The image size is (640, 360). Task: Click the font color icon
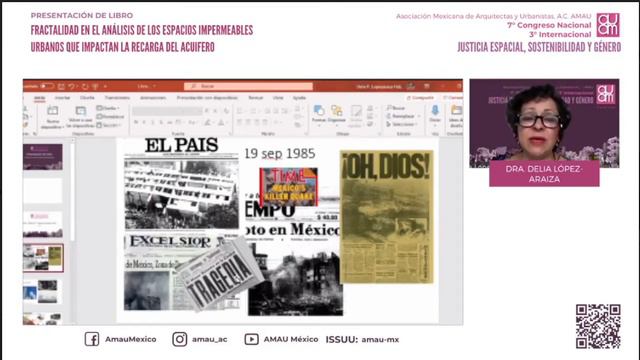(x=221, y=122)
